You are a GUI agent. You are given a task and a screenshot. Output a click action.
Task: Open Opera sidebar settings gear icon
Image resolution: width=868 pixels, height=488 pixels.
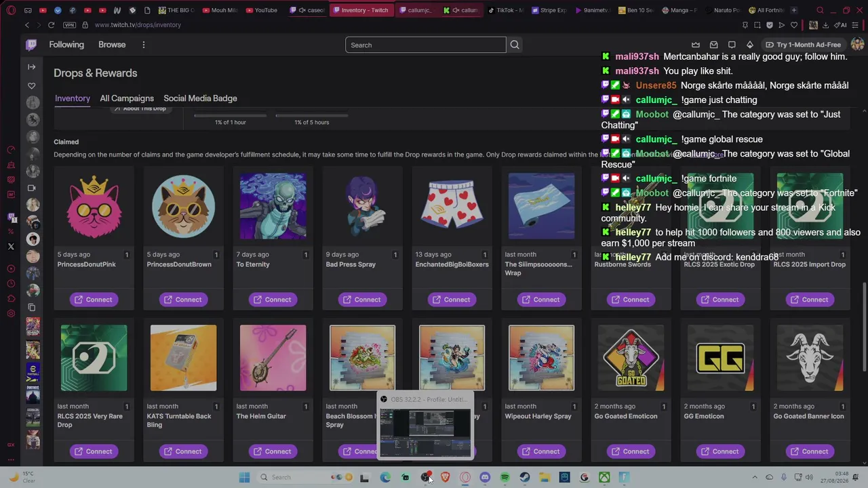click(x=11, y=313)
